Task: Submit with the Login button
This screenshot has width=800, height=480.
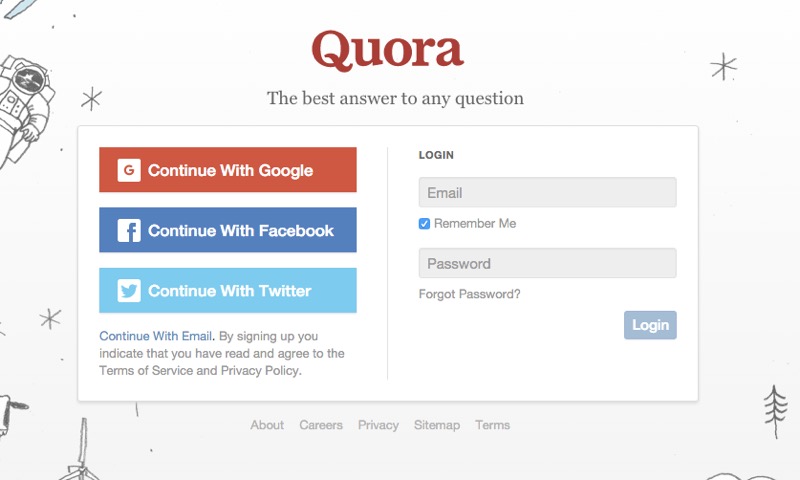Action: (x=650, y=325)
